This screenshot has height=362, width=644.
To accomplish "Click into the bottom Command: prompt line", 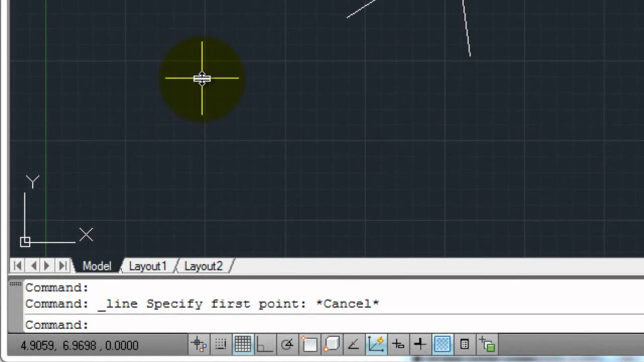I will click(x=334, y=325).
